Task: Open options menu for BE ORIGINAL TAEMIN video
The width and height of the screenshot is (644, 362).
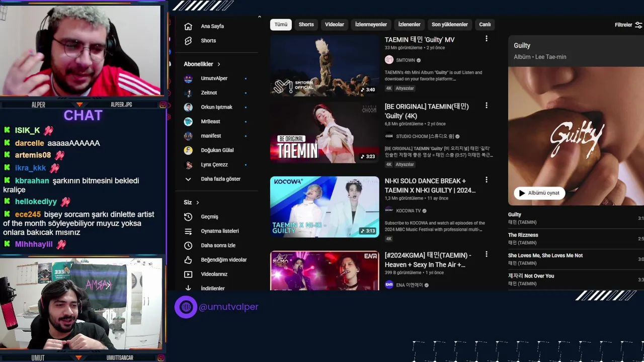Action: (x=486, y=106)
